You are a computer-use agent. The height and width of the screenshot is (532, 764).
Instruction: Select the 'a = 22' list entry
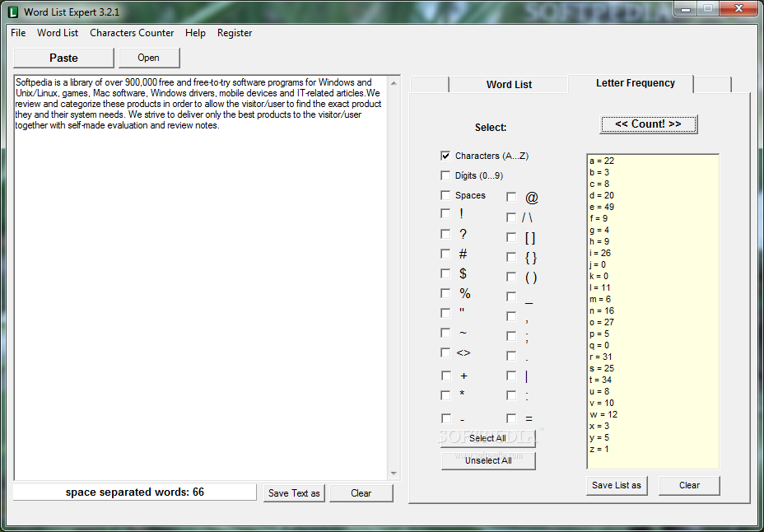tap(602, 161)
